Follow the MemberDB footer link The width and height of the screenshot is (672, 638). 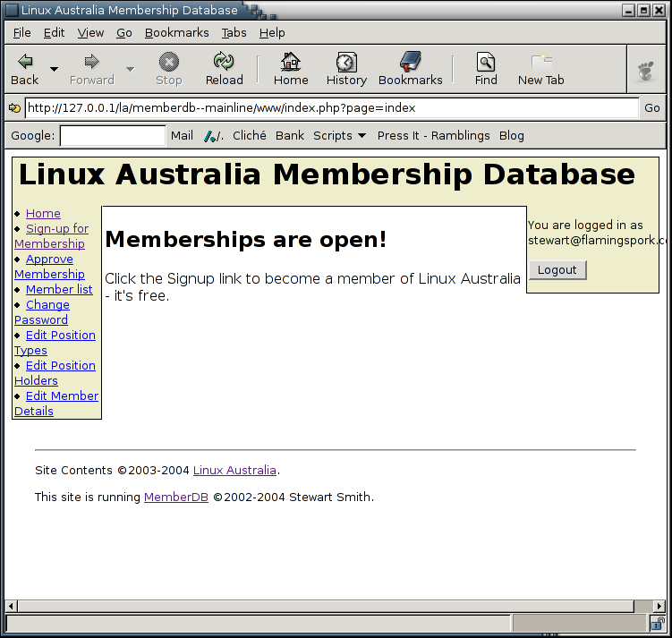click(176, 498)
